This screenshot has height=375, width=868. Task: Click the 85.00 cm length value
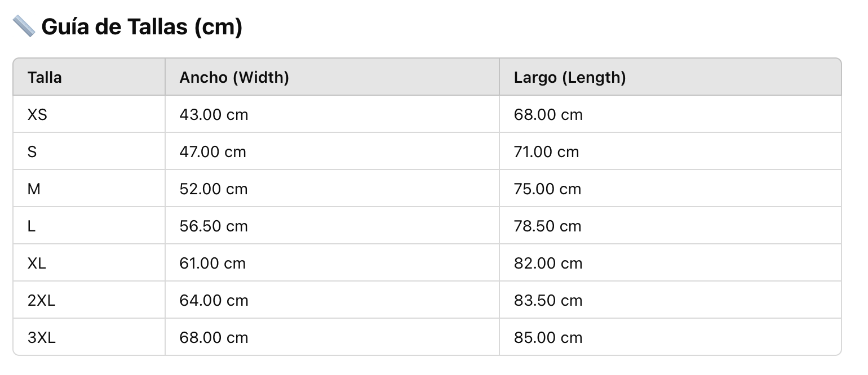[548, 337]
